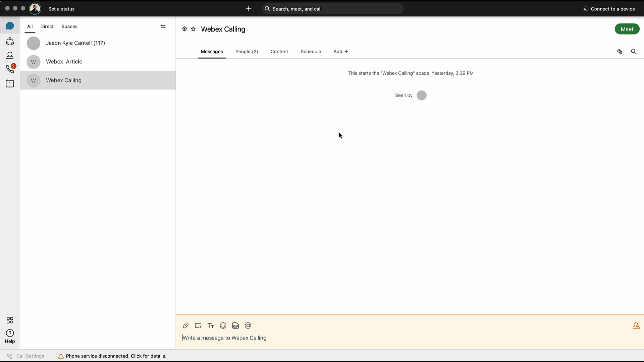
Task: Select the Direct filter tab
Action: (47, 26)
